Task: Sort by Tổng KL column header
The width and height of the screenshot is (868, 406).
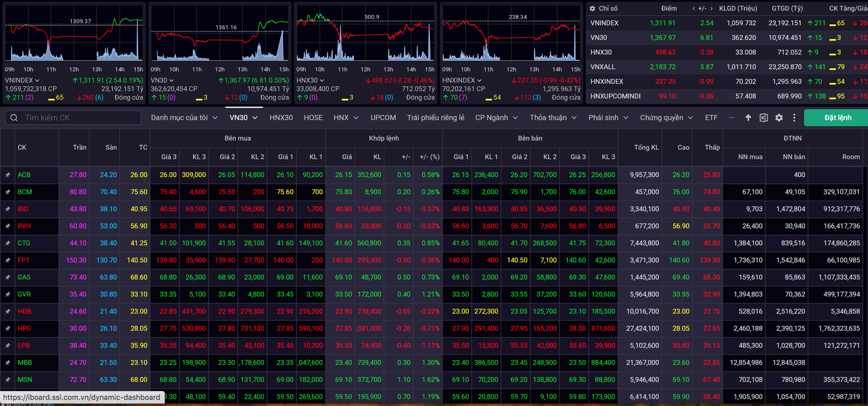Action: [646, 147]
